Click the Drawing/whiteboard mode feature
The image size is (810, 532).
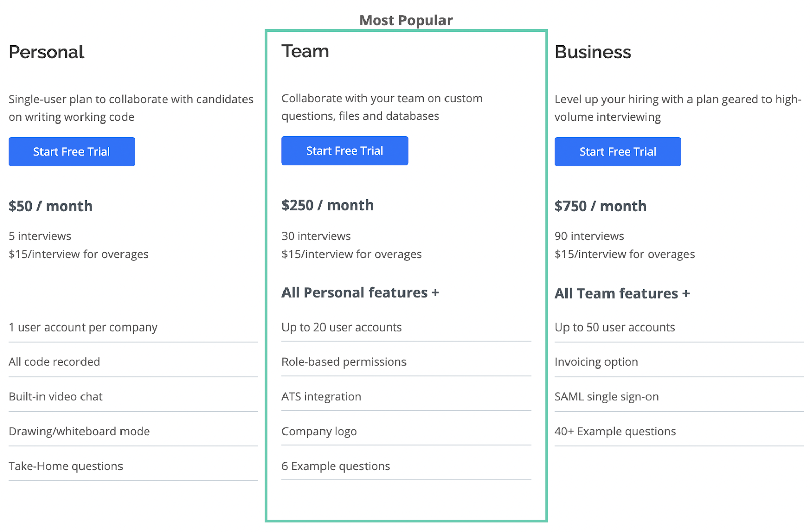tap(79, 431)
